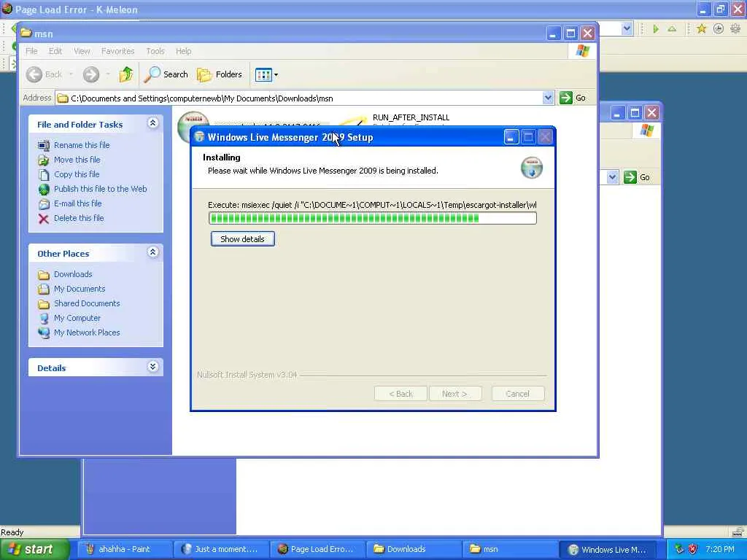Open Shared Documents in Other Places
The width and height of the screenshot is (747, 560).
pyautogui.click(x=87, y=303)
